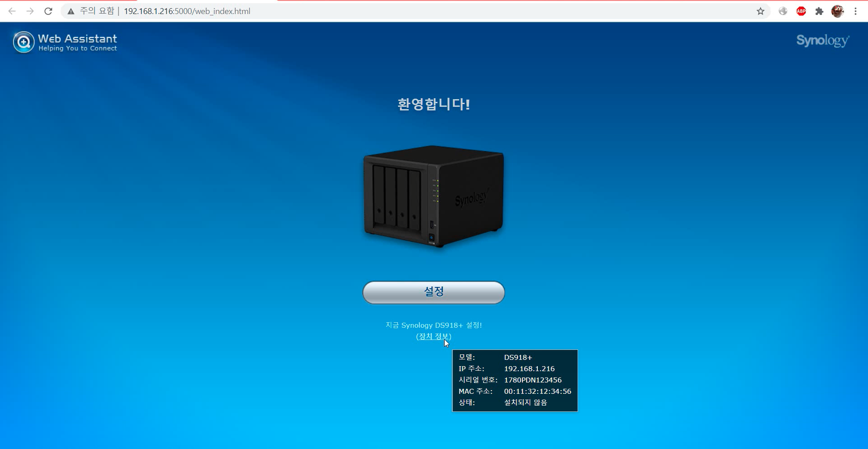Click the DS918+ NAS device image
This screenshot has width=868, height=449.
(x=433, y=196)
